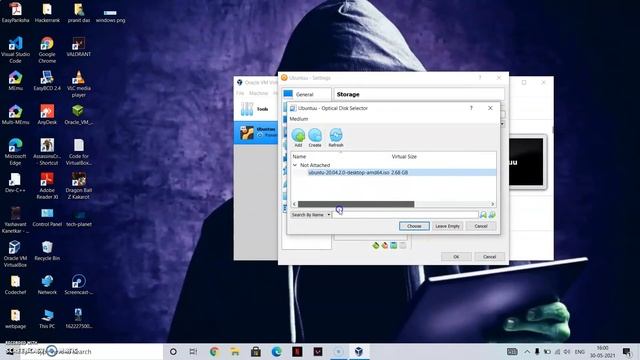Open the VALORANT desktop shortcut
640x360 pixels.
pos(78,46)
